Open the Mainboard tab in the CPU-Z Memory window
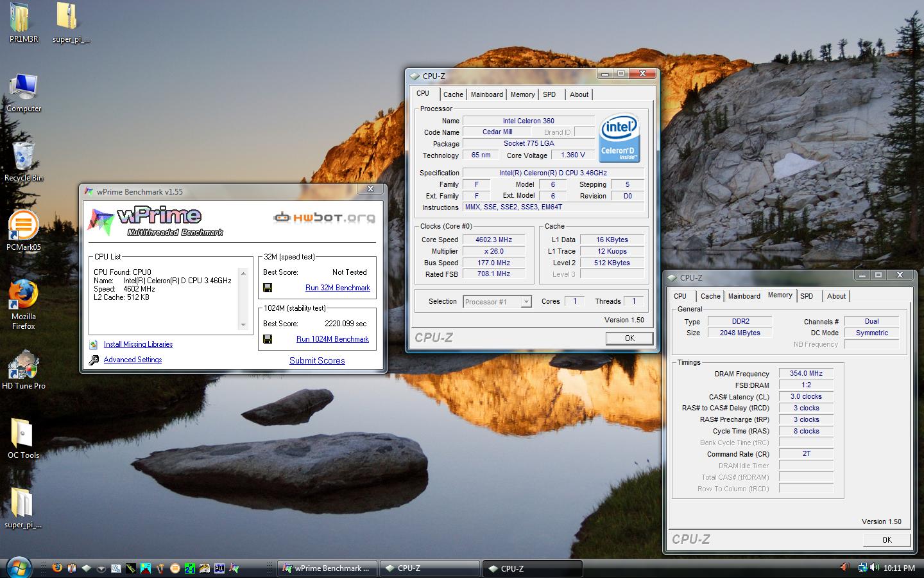Viewport: 924px width, 578px height. (744, 296)
